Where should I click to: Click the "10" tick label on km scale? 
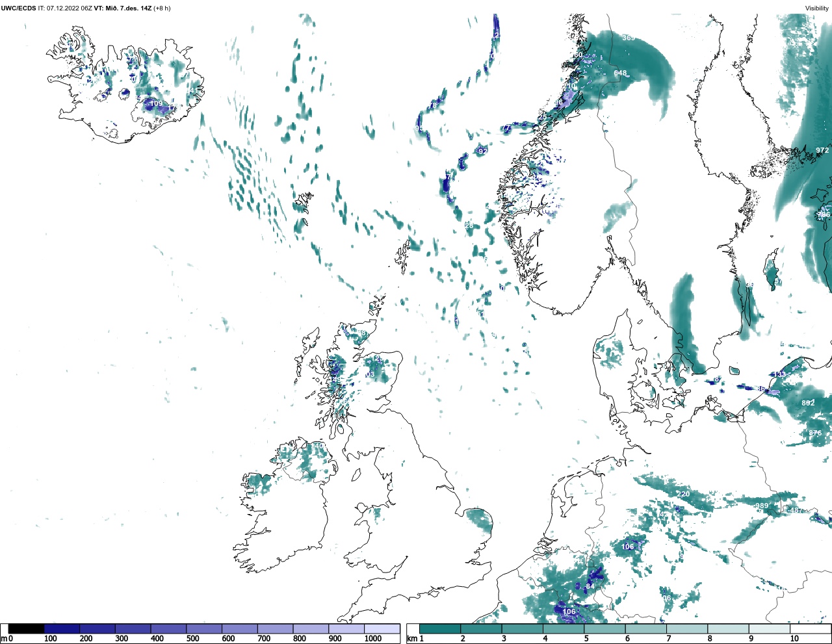[x=794, y=639]
